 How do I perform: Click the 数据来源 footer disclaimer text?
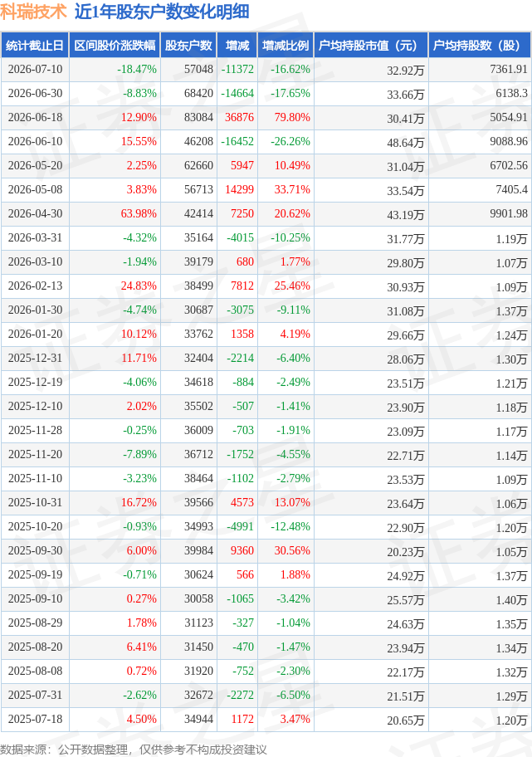coord(134,750)
